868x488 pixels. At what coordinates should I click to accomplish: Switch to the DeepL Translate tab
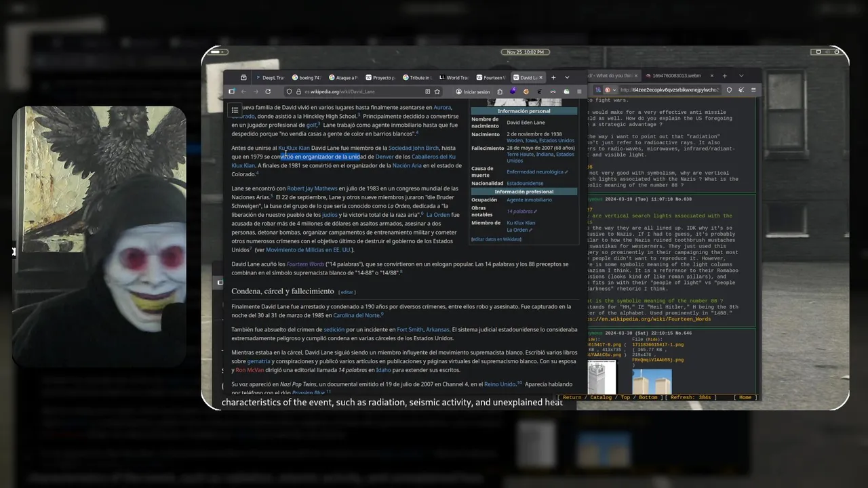(x=270, y=77)
